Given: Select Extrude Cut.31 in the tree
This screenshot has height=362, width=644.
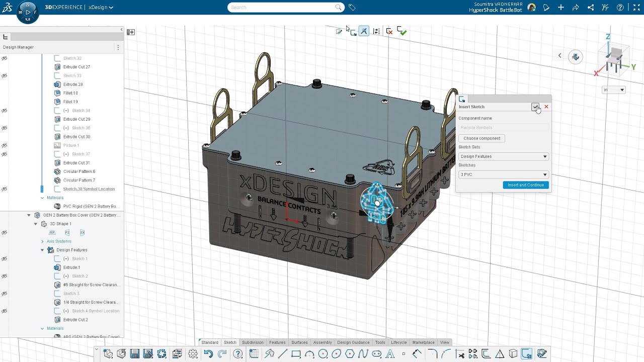Looking at the screenshot, I should coord(76,163).
